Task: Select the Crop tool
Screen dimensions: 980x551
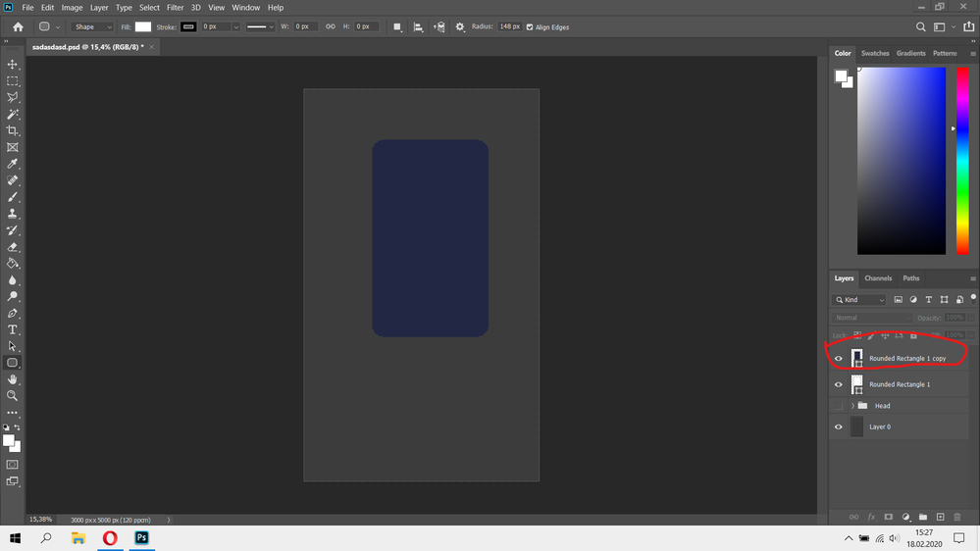Action: coord(13,130)
